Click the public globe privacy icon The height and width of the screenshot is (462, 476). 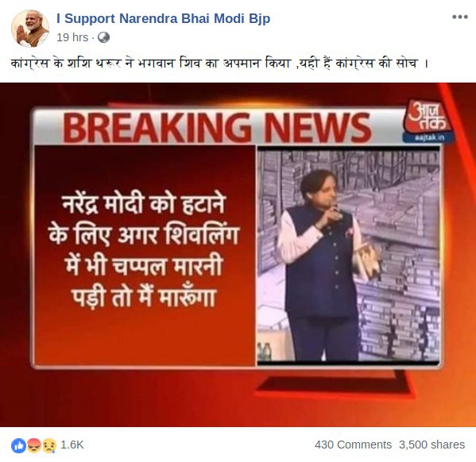(103, 37)
